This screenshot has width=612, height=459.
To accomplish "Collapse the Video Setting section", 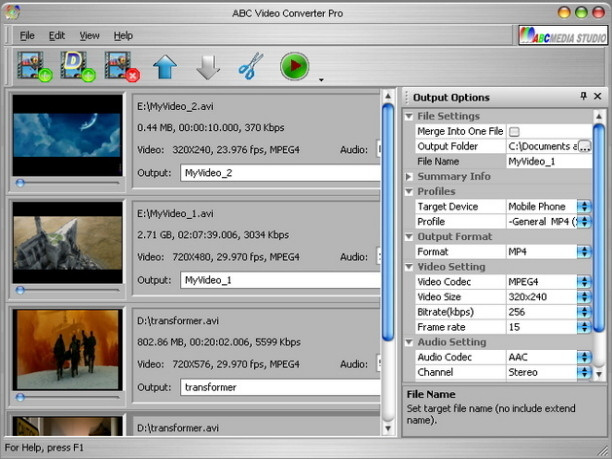I will pyautogui.click(x=409, y=267).
